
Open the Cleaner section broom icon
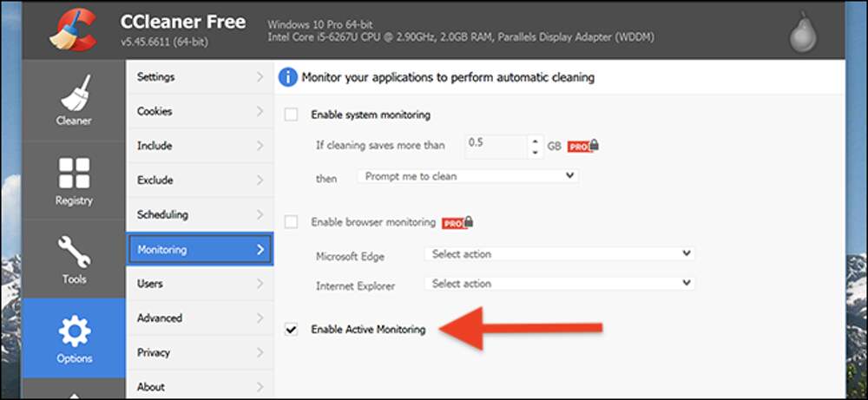[74, 91]
